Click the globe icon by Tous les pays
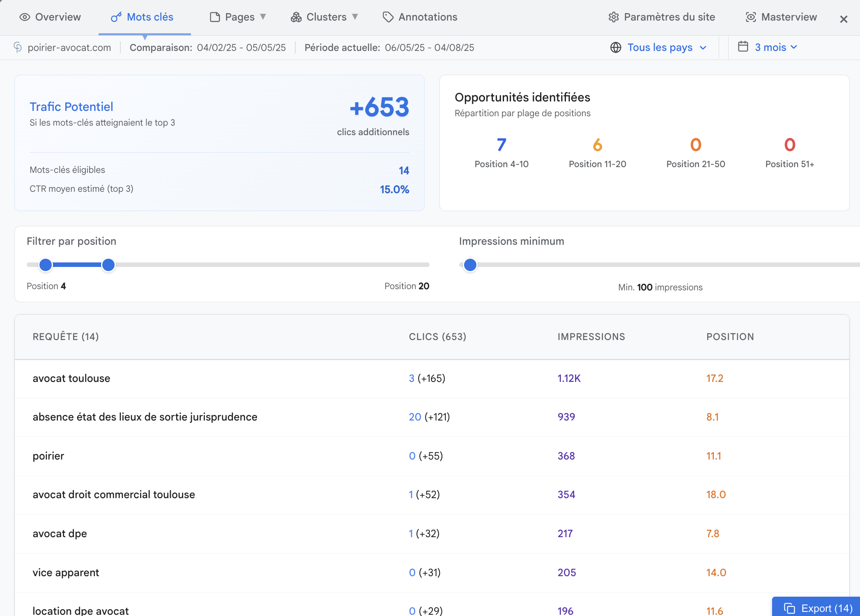 [616, 47]
